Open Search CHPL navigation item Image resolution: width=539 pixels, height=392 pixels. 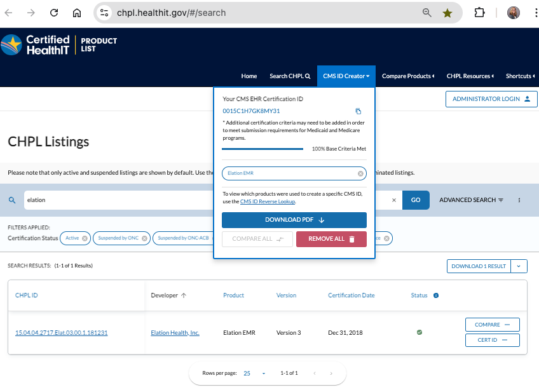[x=290, y=76]
